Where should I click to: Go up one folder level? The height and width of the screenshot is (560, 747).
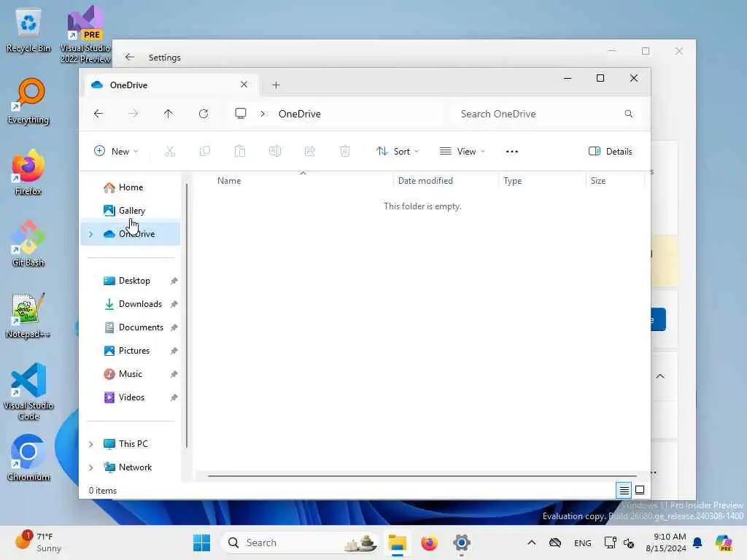169,114
